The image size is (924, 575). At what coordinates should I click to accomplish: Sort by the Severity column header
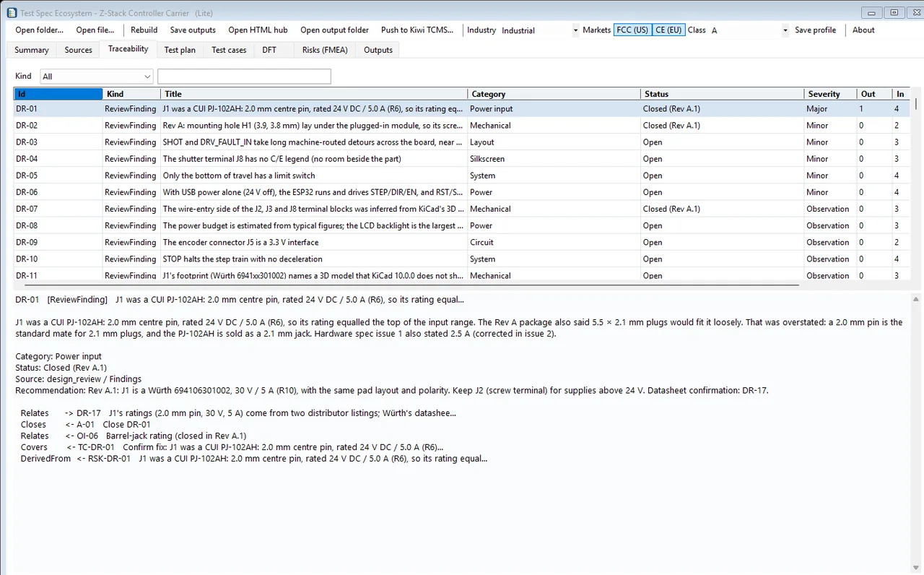[x=830, y=94]
